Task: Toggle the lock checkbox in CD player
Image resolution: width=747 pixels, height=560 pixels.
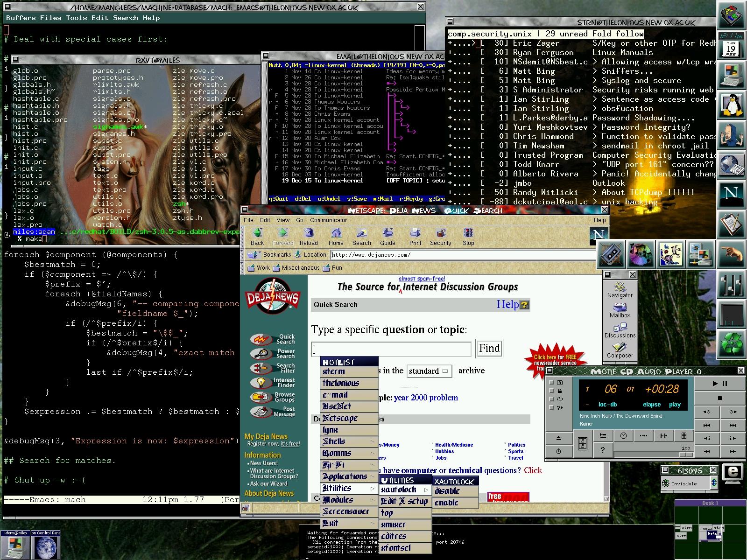Action: 552,391
